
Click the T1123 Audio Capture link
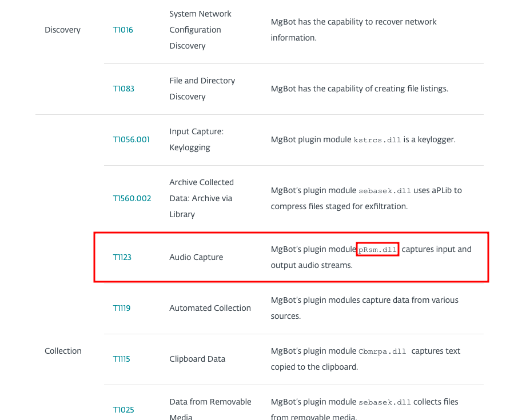point(122,257)
